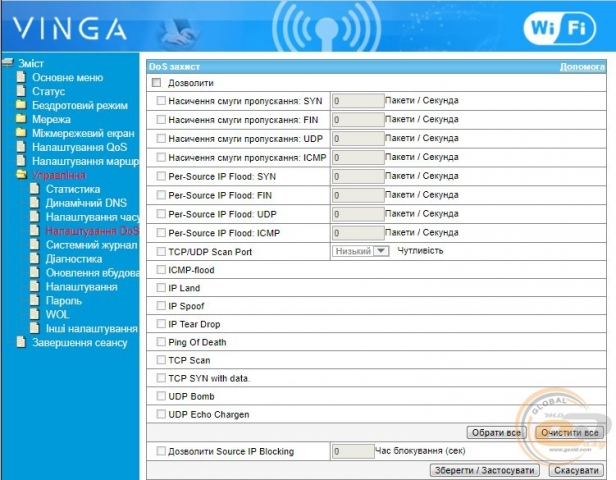The height and width of the screenshot is (480, 616).
Task: Click the Per-Source IP Flood: UDP packets field
Action: (358, 214)
